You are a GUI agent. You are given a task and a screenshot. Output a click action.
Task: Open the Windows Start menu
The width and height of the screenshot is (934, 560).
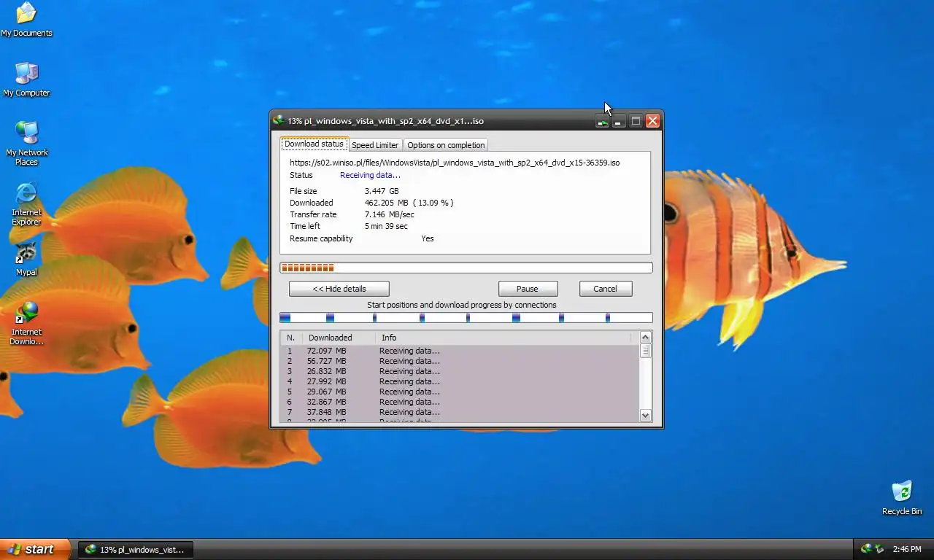point(35,549)
